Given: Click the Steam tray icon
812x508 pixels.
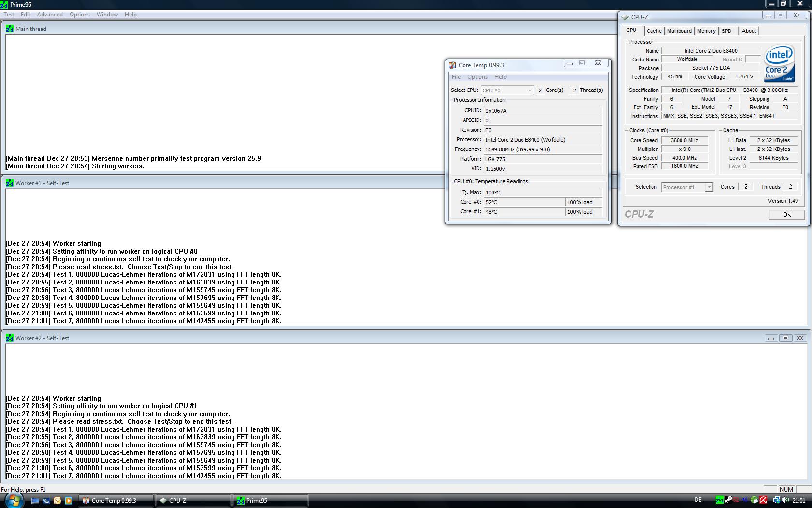Looking at the screenshot, I should click(x=728, y=500).
